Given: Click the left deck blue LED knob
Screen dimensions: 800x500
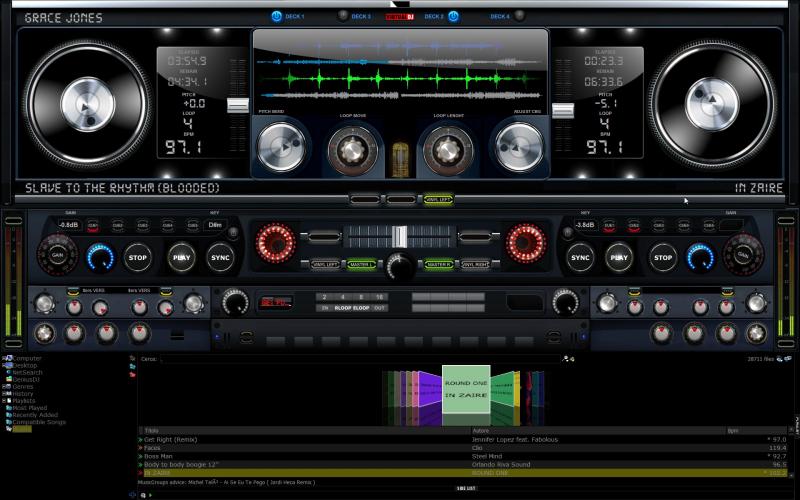Looking at the screenshot, I should click(x=101, y=257).
